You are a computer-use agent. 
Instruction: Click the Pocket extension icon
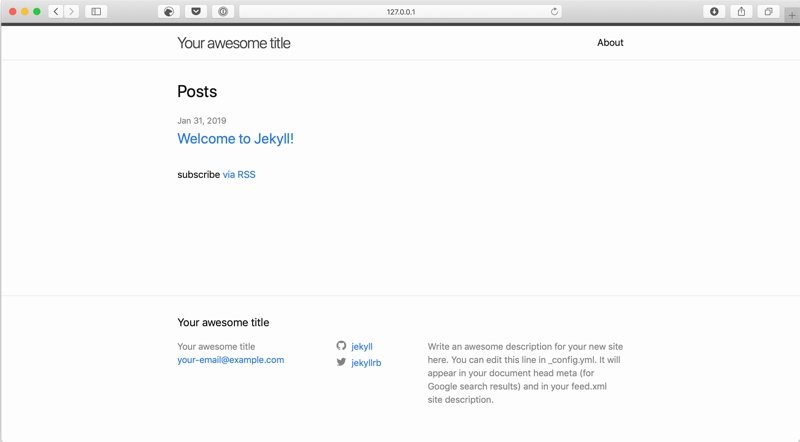[196, 11]
